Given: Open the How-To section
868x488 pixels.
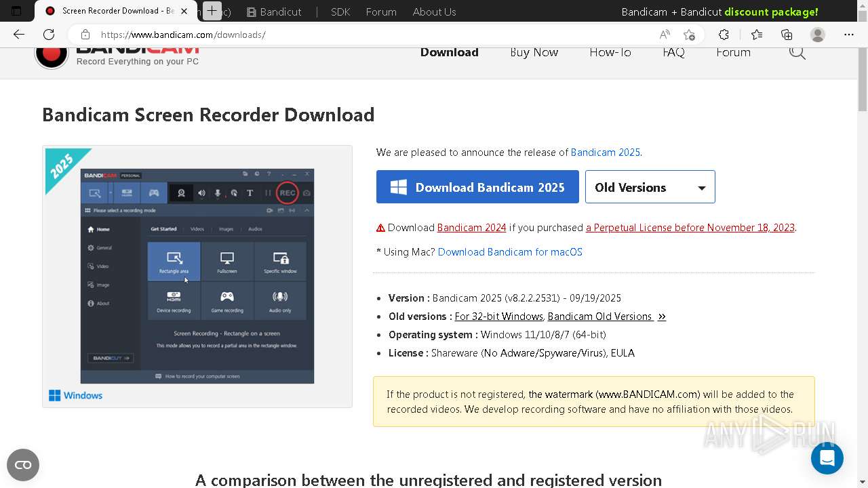Looking at the screenshot, I should (610, 53).
